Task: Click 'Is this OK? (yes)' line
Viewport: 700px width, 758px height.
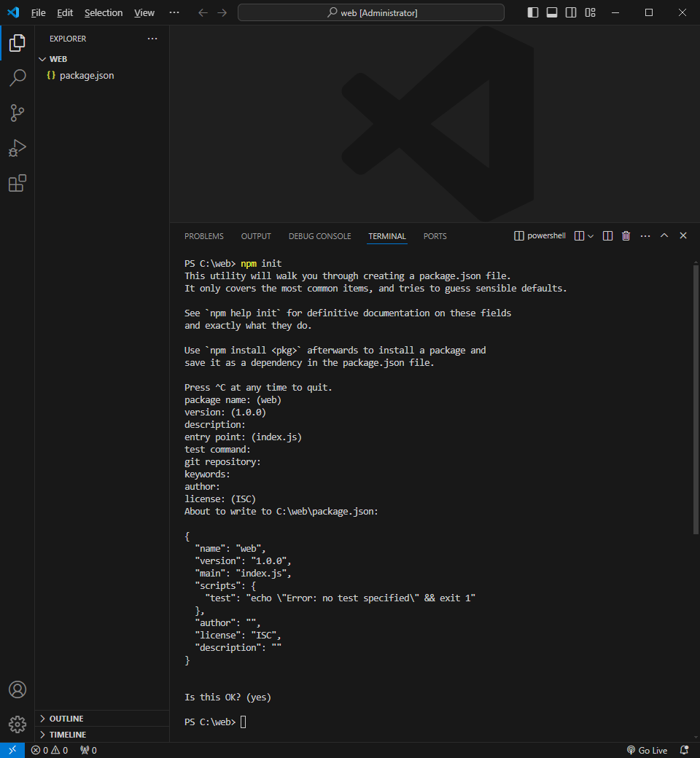Action: [x=227, y=697]
